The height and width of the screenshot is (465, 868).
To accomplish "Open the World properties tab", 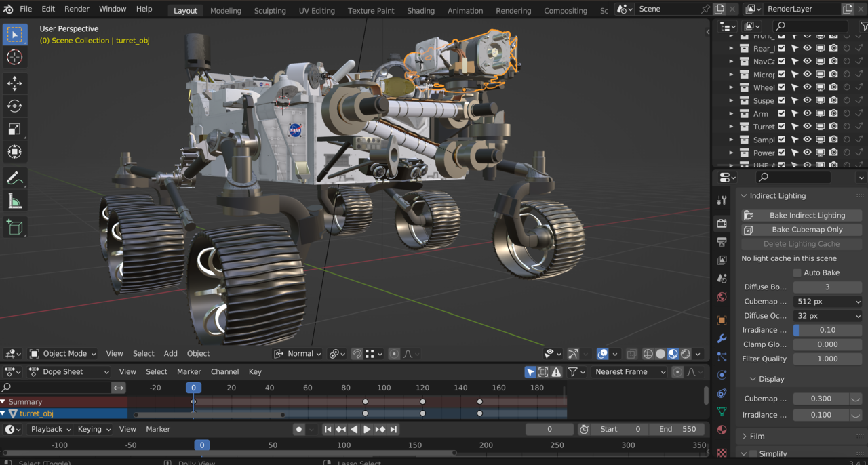I will tap(722, 297).
